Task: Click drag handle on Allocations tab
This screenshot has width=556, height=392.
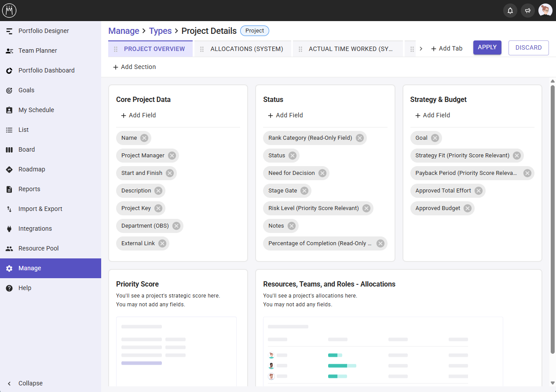Action: [x=202, y=49]
